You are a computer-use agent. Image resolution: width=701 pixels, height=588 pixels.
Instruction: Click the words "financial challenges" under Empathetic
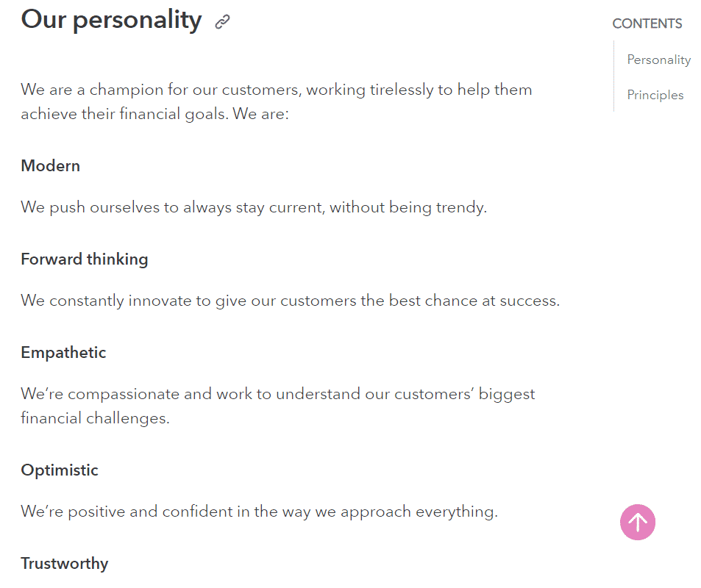[x=95, y=418]
